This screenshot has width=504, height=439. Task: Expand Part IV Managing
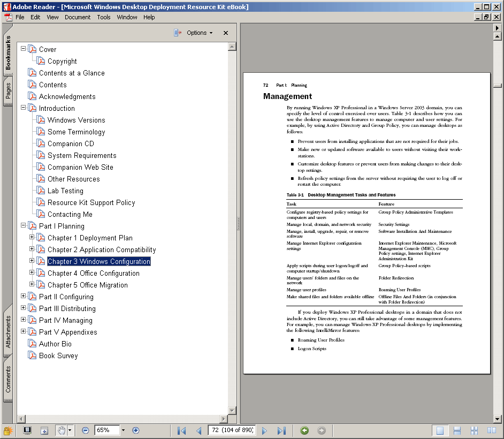point(23,320)
